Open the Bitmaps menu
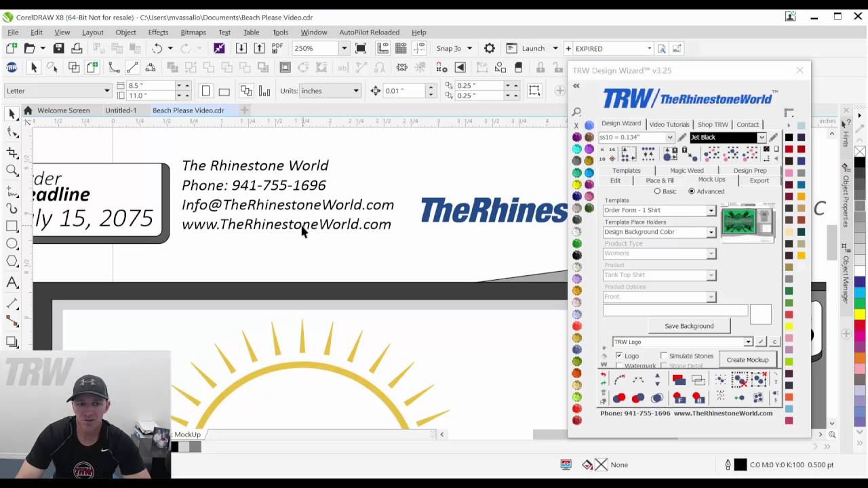This screenshot has height=488, width=868. 193,32
